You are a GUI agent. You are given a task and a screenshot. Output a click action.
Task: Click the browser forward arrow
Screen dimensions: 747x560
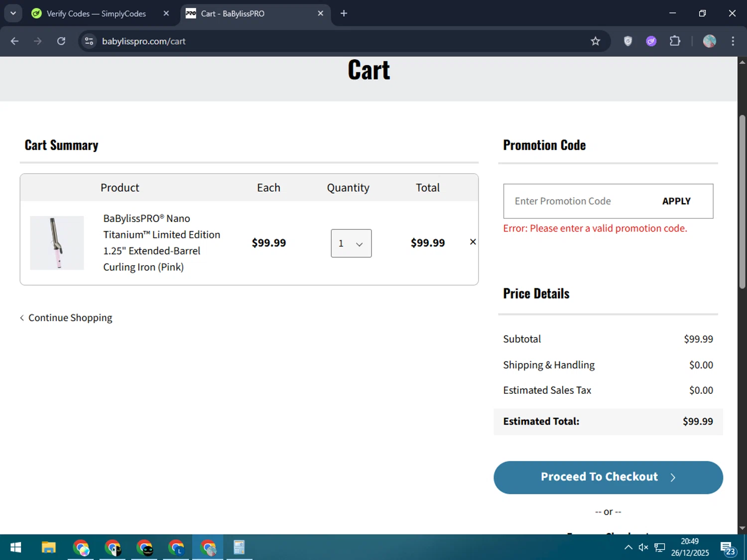tap(38, 41)
